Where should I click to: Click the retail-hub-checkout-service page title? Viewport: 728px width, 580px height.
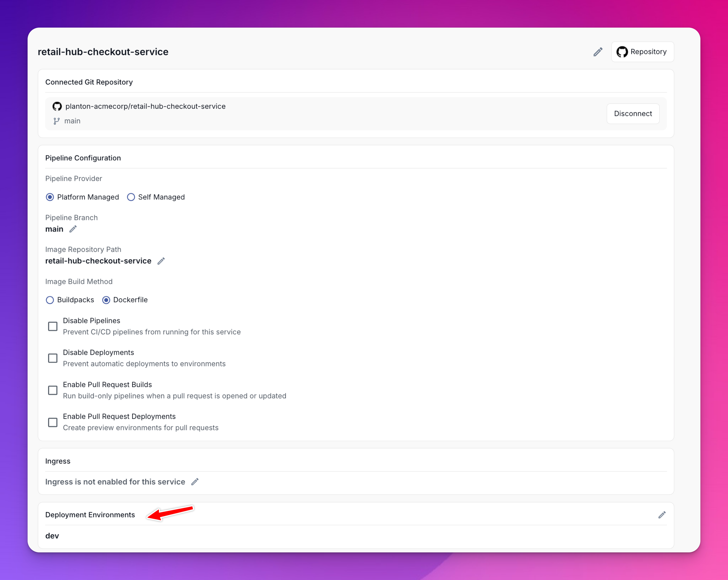click(103, 52)
